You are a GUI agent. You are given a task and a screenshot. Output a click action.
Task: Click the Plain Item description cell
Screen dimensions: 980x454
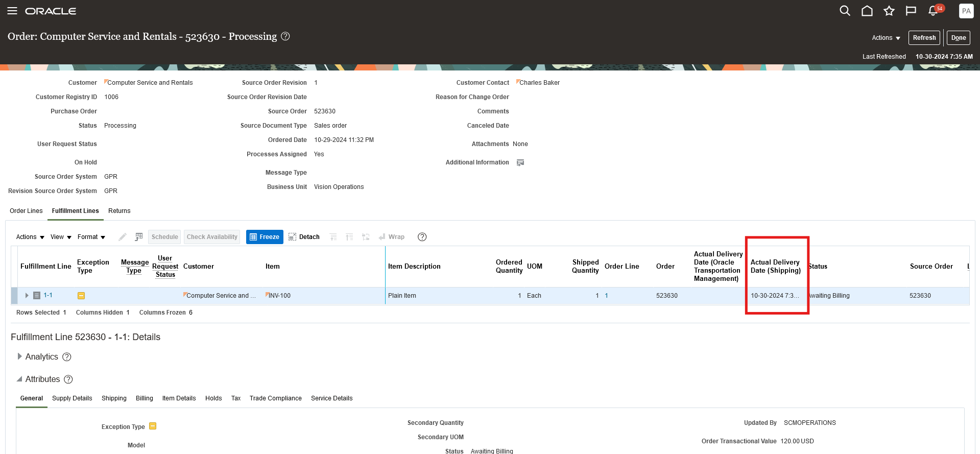tap(402, 296)
